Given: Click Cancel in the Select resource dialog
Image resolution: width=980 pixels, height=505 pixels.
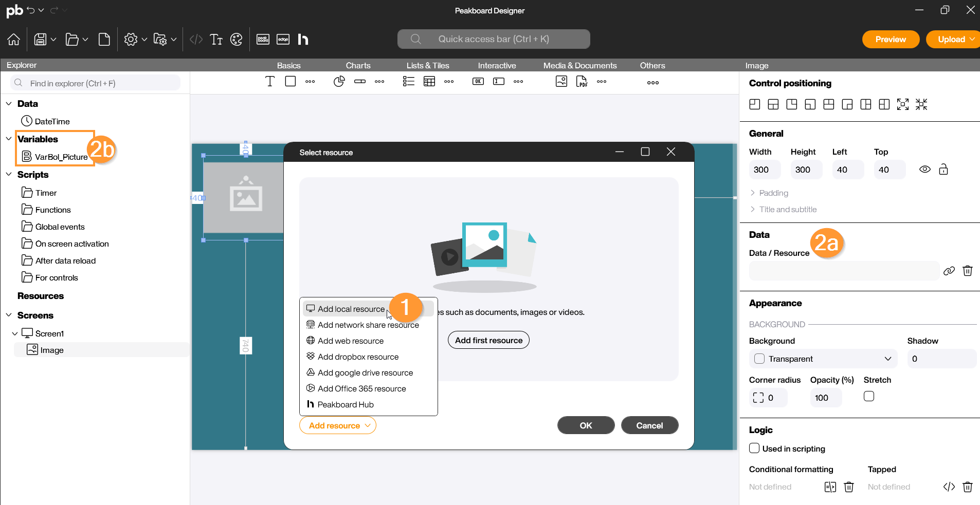Looking at the screenshot, I should click(649, 425).
